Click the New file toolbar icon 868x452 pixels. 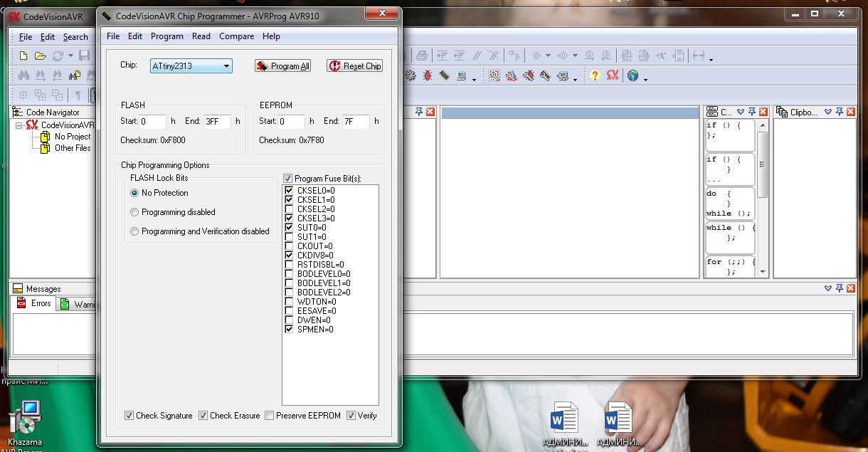pos(23,56)
